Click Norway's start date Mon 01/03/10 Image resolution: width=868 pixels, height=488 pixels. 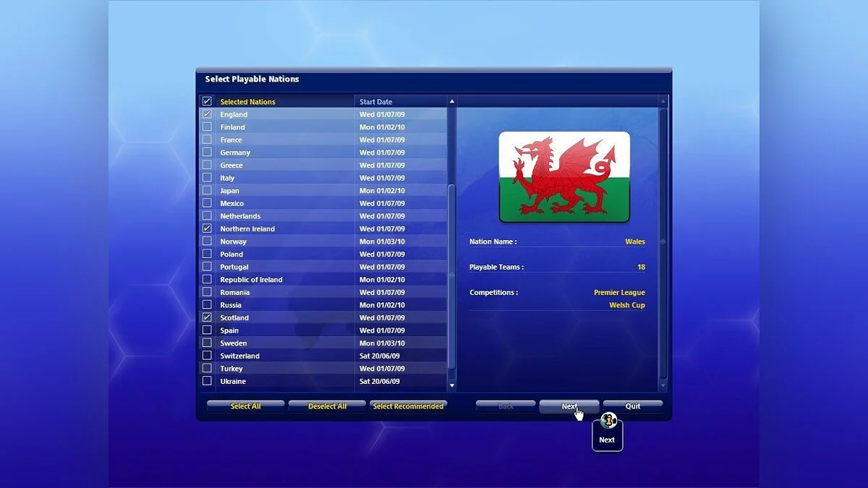[x=382, y=241]
